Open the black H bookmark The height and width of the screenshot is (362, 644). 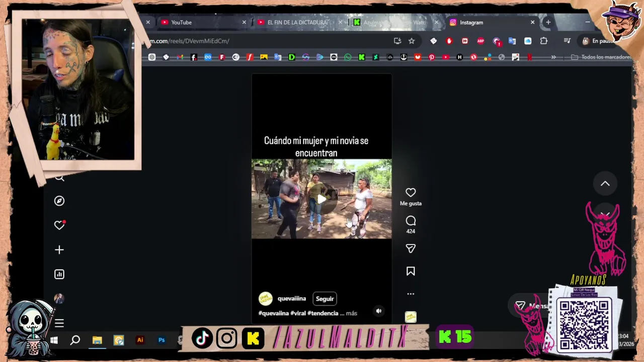tap(459, 57)
